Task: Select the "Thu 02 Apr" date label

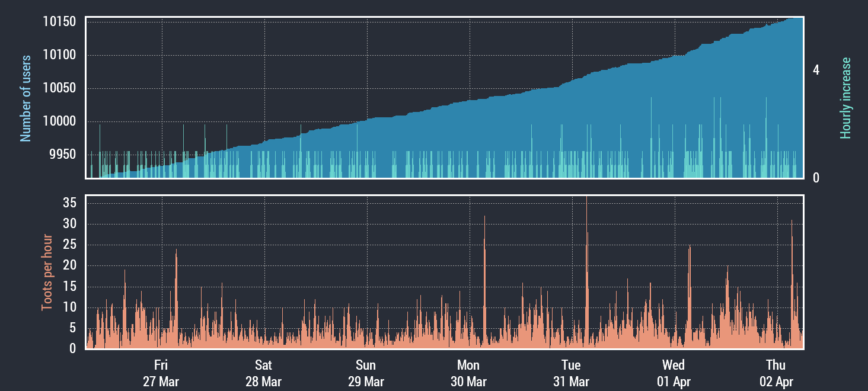Action: point(776,373)
